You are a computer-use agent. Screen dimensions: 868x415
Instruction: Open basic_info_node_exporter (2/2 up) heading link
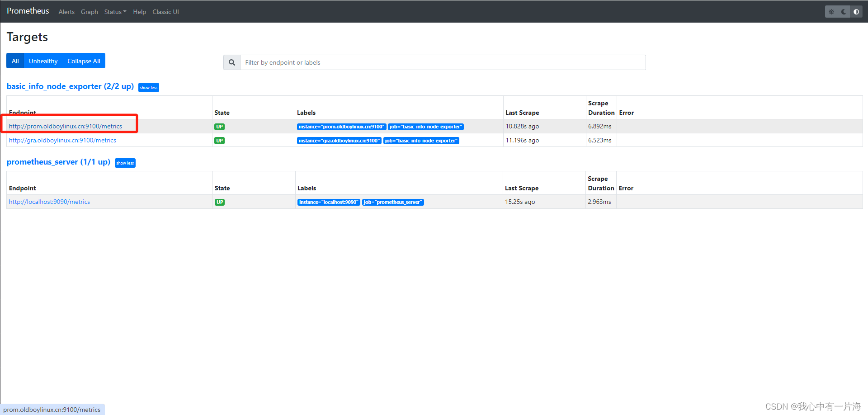click(x=70, y=86)
